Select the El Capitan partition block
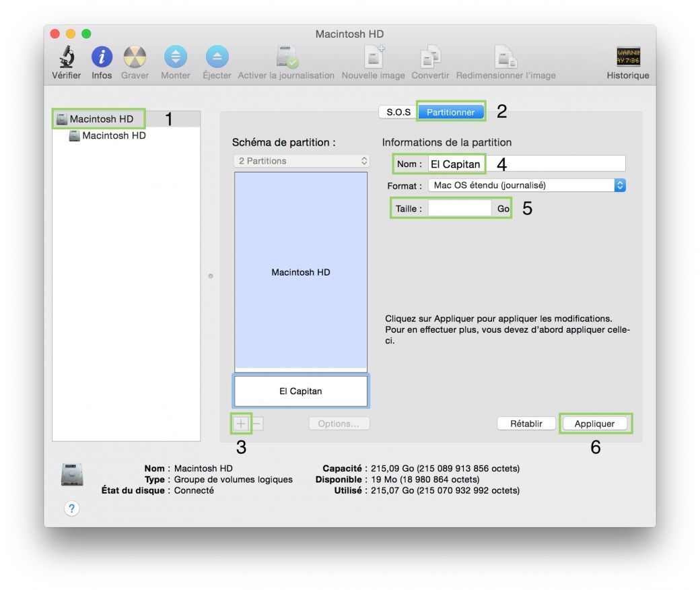 (301, 391)
